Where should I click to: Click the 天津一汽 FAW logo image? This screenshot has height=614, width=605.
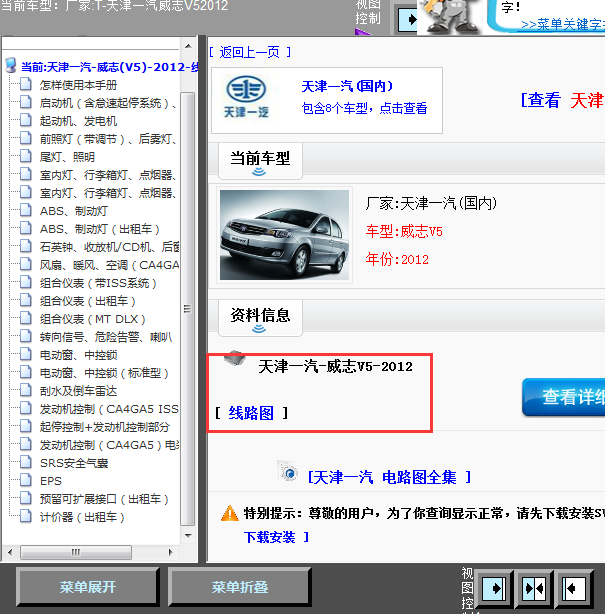tap(246, 97)
